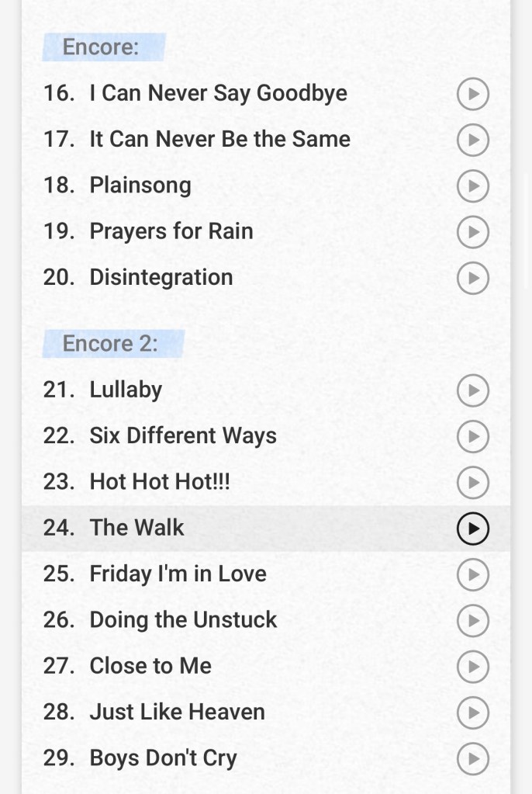Screen dimensions: 532x794
Task: Open Friday I'm in Love song link
Action: pyautogui.click(x=178, y=574)
